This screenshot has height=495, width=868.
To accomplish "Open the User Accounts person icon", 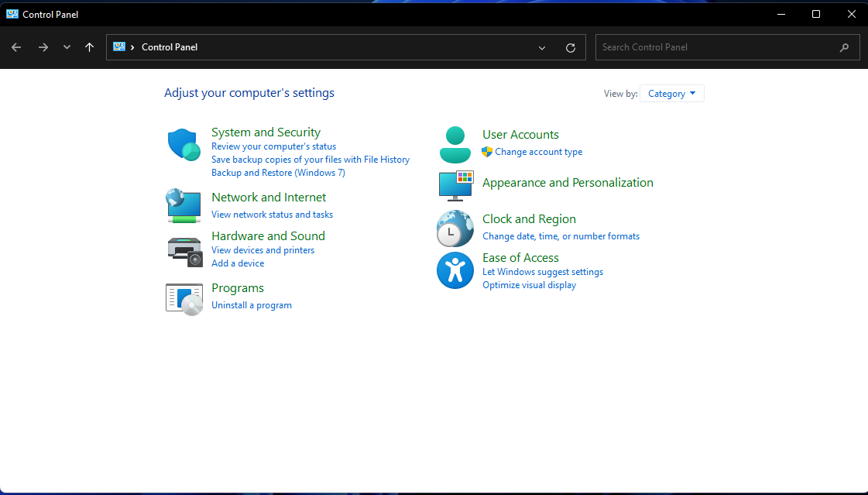I will [455, 145].
